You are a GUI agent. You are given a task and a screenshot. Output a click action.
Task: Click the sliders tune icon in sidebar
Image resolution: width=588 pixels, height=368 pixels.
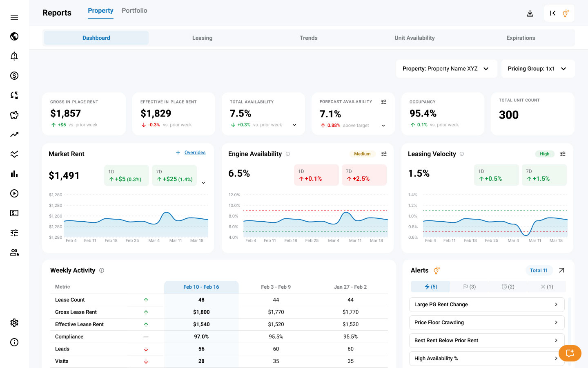click(14, 233)
